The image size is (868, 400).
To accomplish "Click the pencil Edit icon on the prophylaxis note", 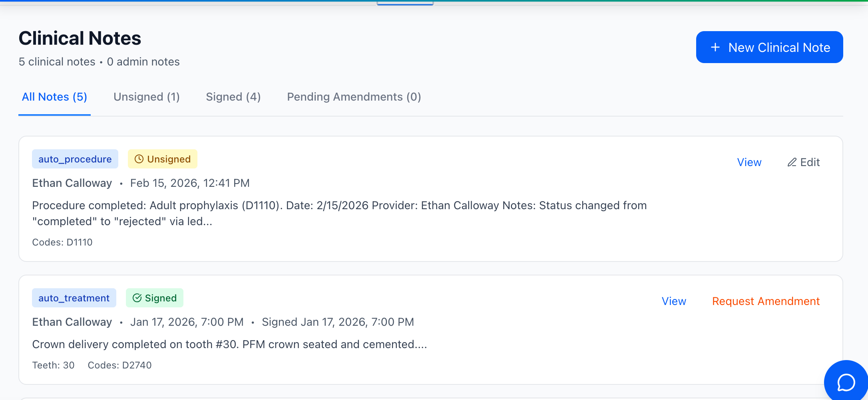I will 792,162.
